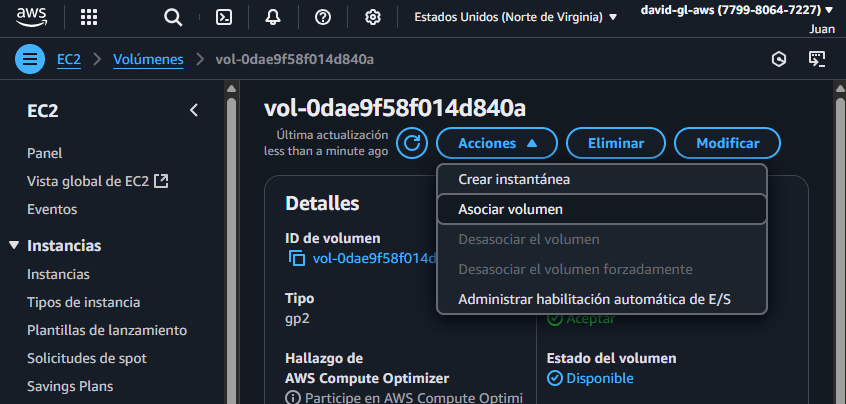Open Savings Plans in sidebar
Viewport: 846px width, 404px height.
point(70,386)
